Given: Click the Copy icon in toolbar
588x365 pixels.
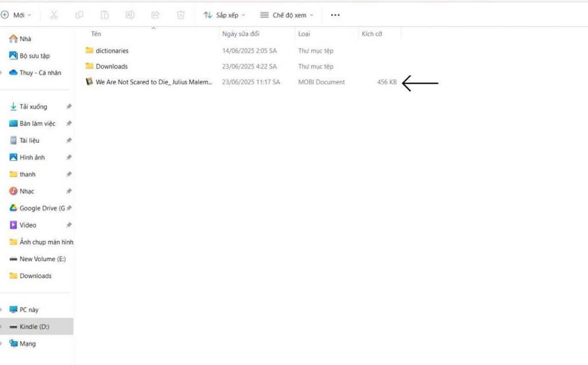Looking at the screenshot, I should (79, 15).
